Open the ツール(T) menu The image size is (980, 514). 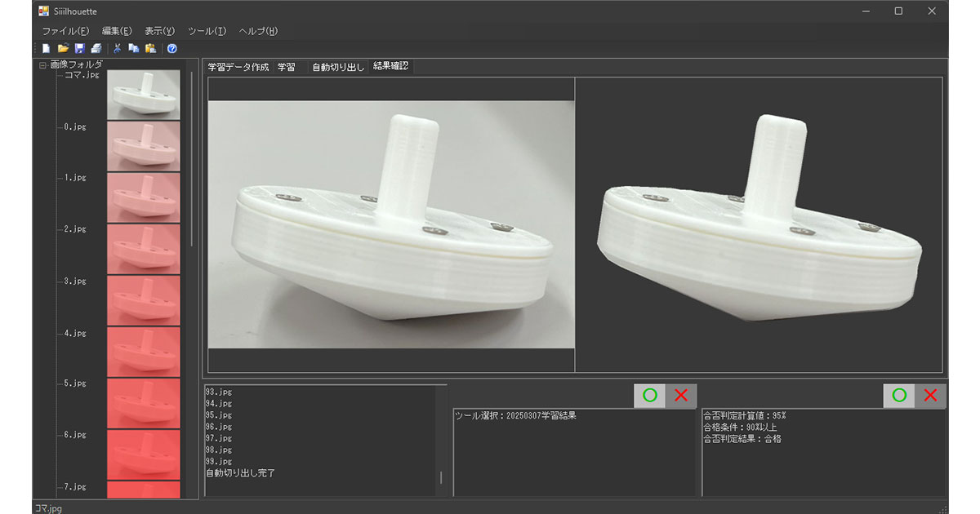pos(207,31)
